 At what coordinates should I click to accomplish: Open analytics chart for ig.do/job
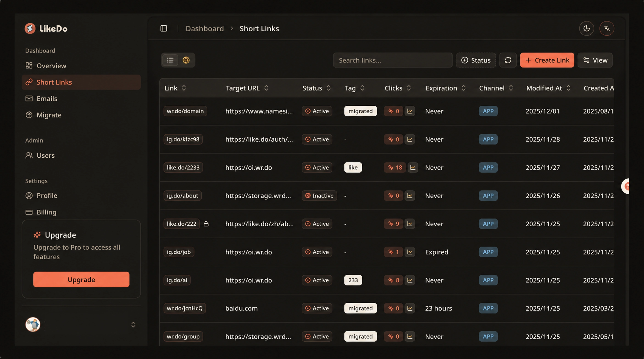tap(410, 252)
